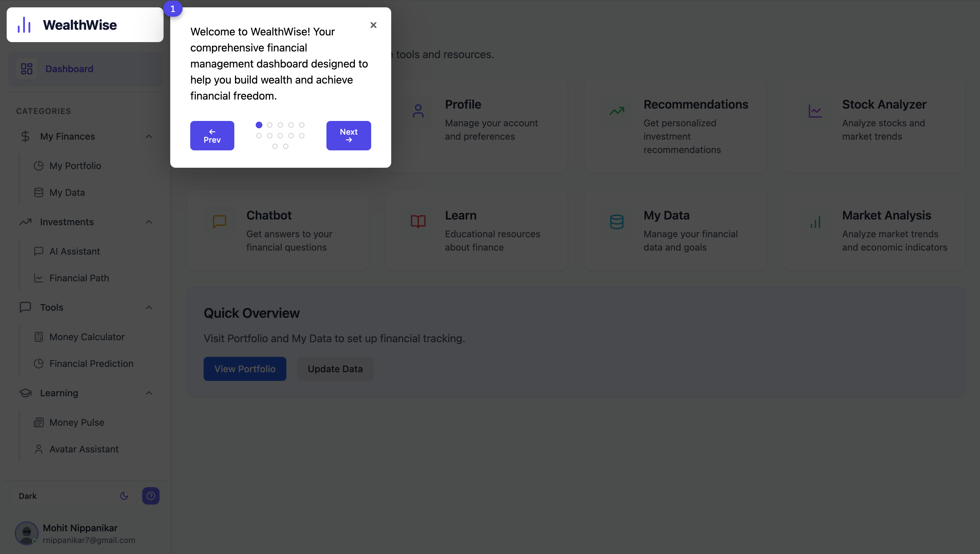
Task: Click the Chatbot speech bubble icon
Action: coord(220,221)
